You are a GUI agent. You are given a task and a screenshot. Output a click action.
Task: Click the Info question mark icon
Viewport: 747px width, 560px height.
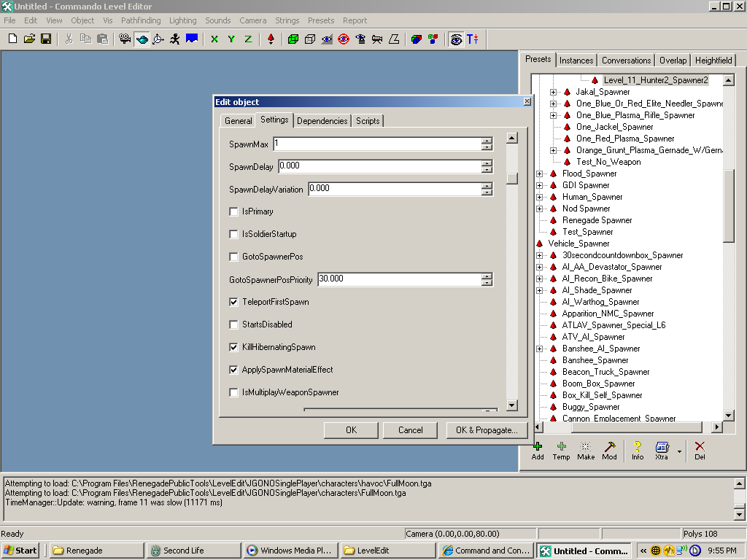point(638,447)
